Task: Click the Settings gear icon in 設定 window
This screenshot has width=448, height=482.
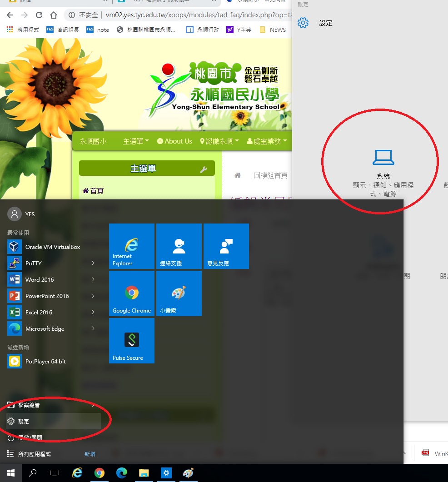Action: coord(303,23)
